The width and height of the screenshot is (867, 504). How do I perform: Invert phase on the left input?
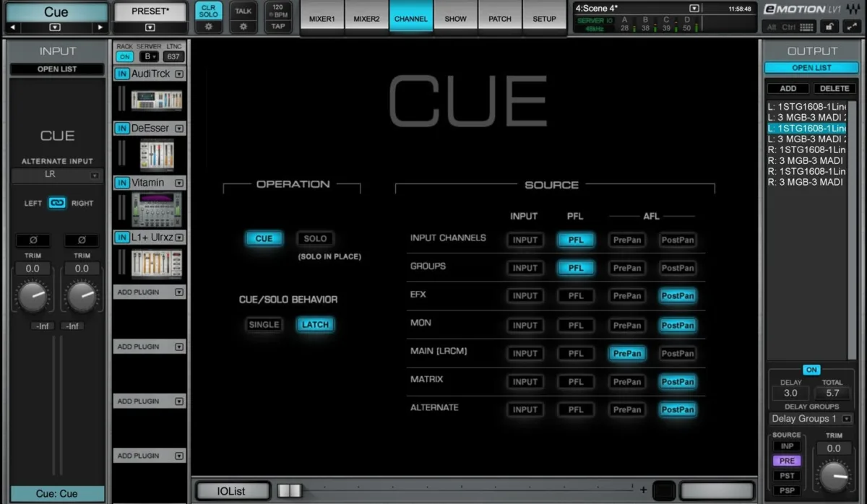[33, 240]
